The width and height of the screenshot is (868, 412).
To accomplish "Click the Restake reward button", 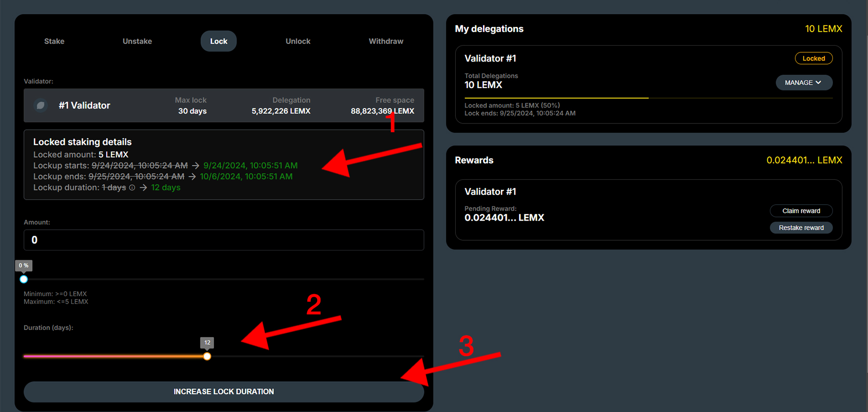I will click(801, 228).
